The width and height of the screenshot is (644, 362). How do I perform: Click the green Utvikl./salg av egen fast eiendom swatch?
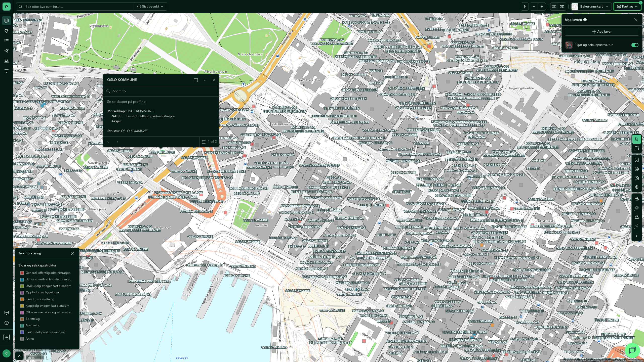(22, 286)
